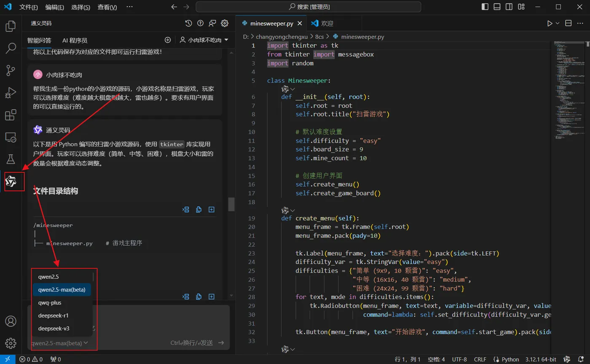Screen dimensions: 590x364
Task: Open the 选择(S) menu
Action: pyautogui.click(x=81, y=7)
